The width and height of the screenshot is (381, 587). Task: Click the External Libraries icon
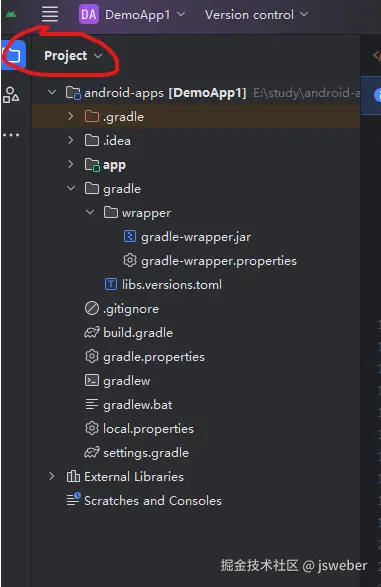[73, 476]
